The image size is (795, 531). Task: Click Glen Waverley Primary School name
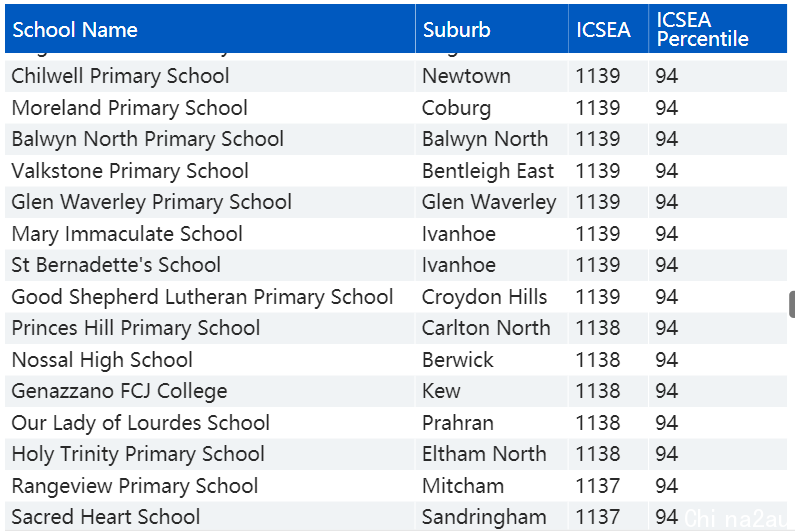click(152, 202)
